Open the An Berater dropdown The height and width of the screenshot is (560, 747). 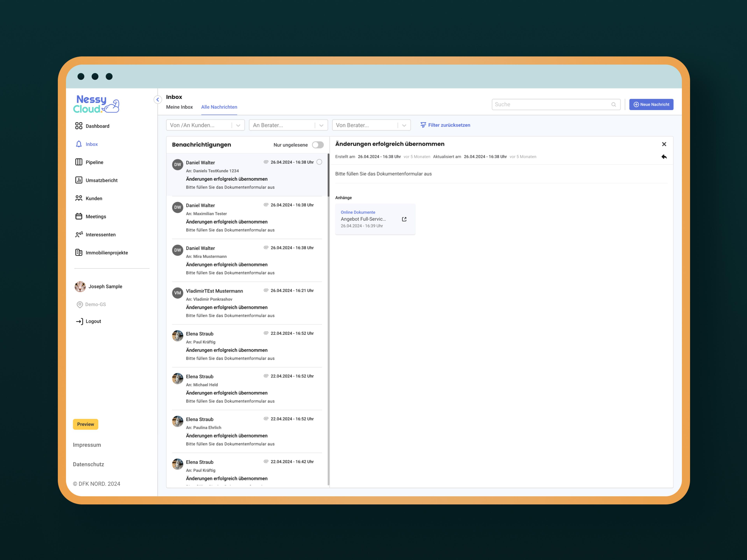(x=321, y=125)
